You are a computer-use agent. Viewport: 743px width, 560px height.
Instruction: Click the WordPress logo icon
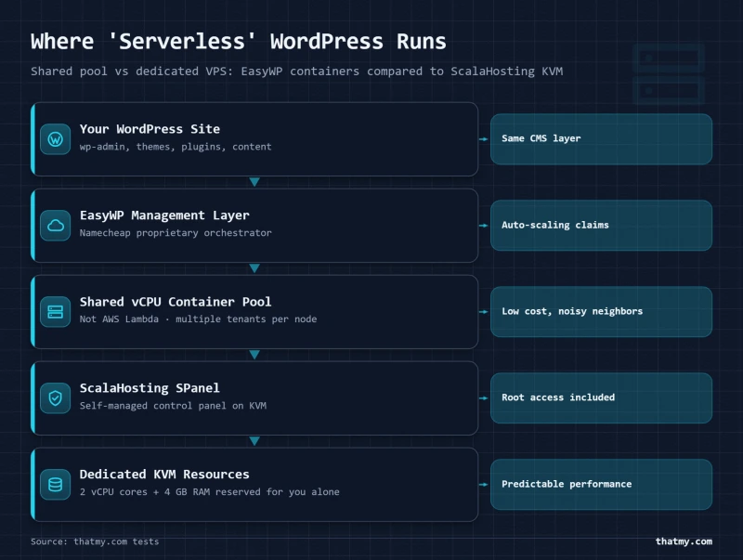tap(56, 139)
